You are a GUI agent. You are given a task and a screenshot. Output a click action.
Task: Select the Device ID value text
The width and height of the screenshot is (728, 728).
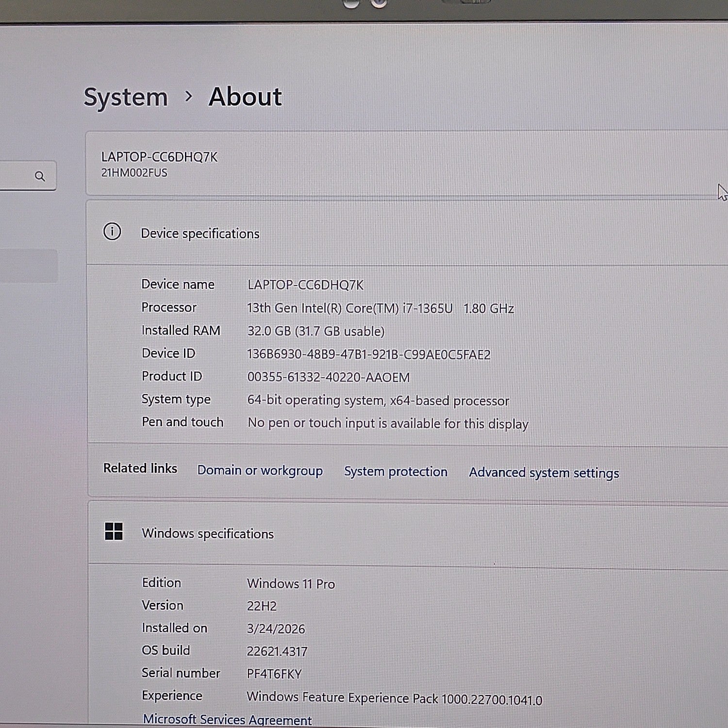point(369,354)
